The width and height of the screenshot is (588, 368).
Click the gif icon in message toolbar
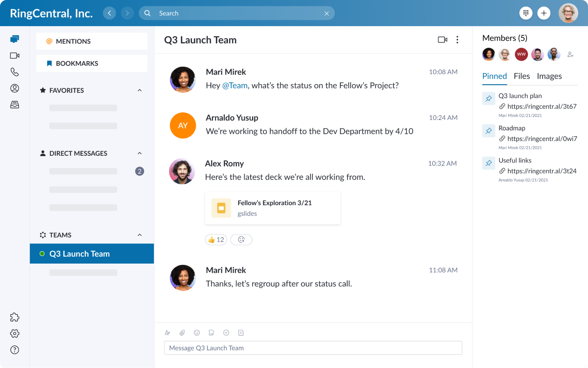tap(211, 332)
